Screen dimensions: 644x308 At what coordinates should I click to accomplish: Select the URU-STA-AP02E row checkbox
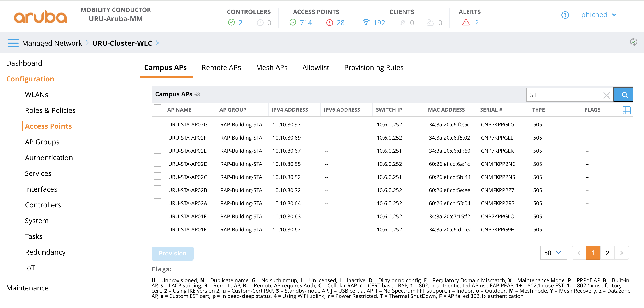(157, 150)
